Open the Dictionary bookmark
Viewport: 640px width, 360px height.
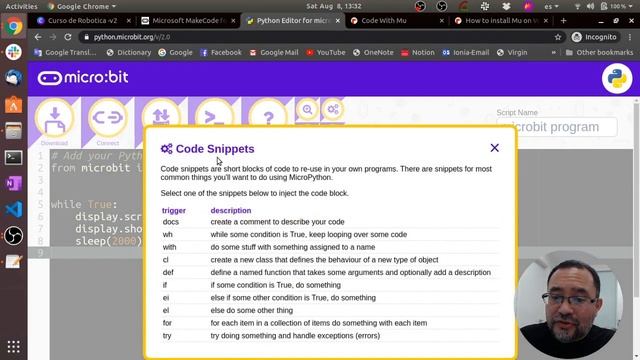tap(129, 52)
